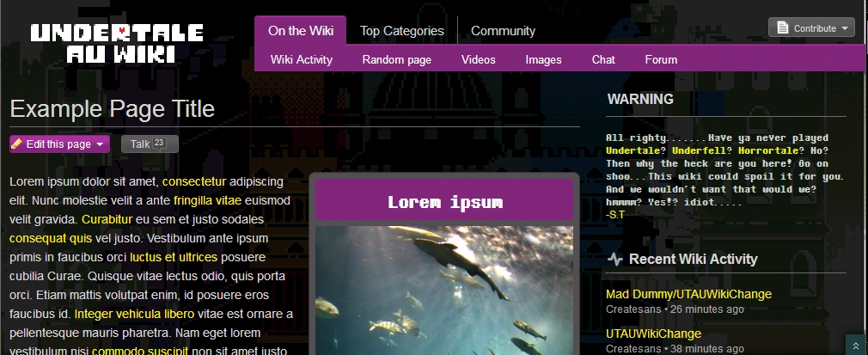The image size is (868, 355).
Task: Expand the Edit this page dropdown arrow
Action: 101,144
